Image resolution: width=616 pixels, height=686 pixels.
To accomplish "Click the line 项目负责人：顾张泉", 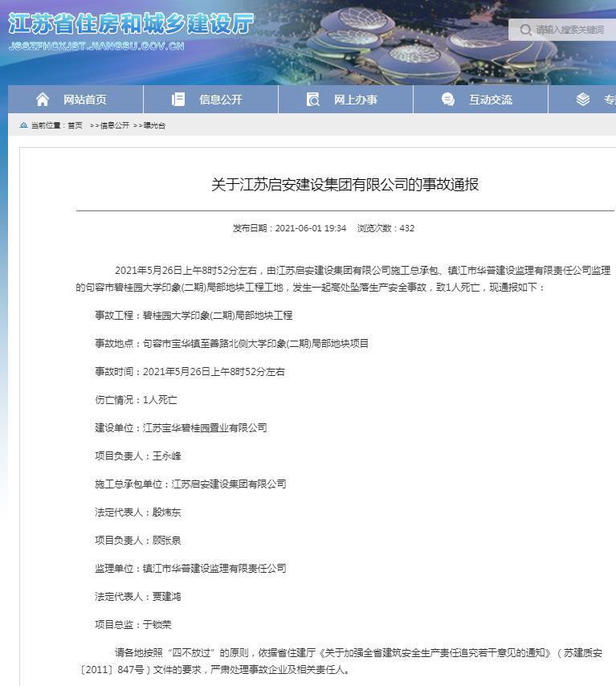I will point(138,541).
